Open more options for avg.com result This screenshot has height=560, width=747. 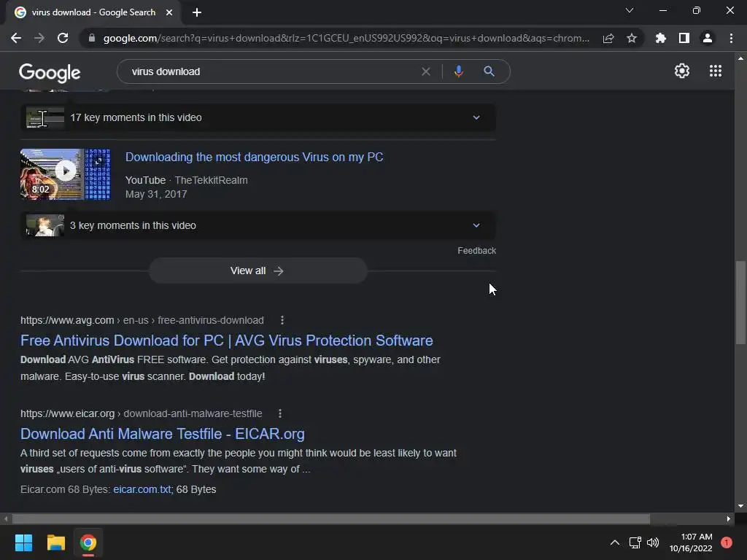coord(282,320)
